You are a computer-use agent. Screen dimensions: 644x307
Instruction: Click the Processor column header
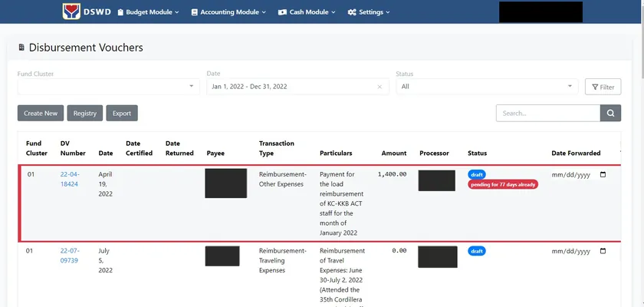(434, 153)
